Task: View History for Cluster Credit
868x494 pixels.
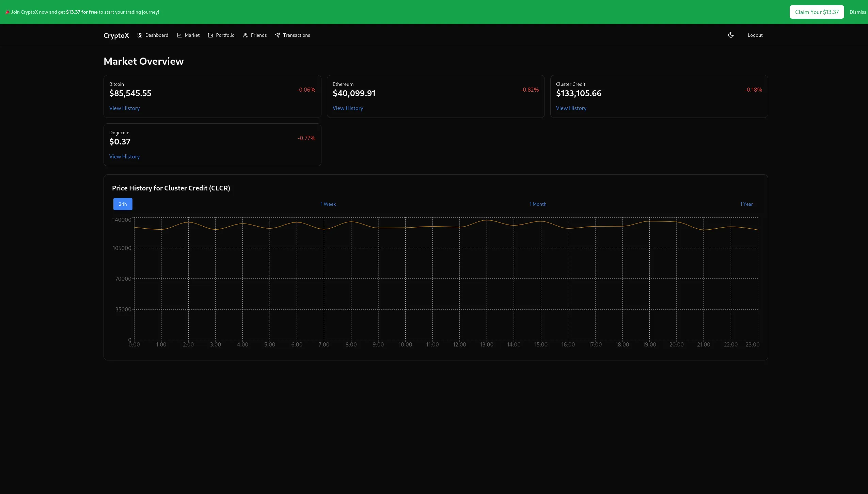Action: [571, 108]
